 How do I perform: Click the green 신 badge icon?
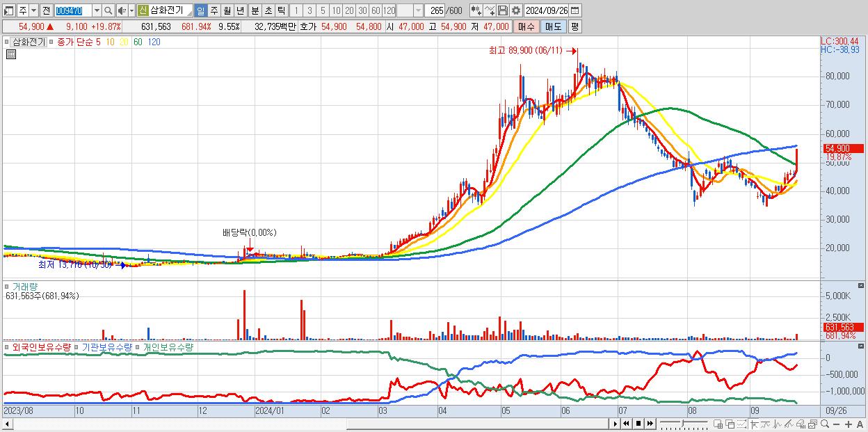click(x=143, y=10)
